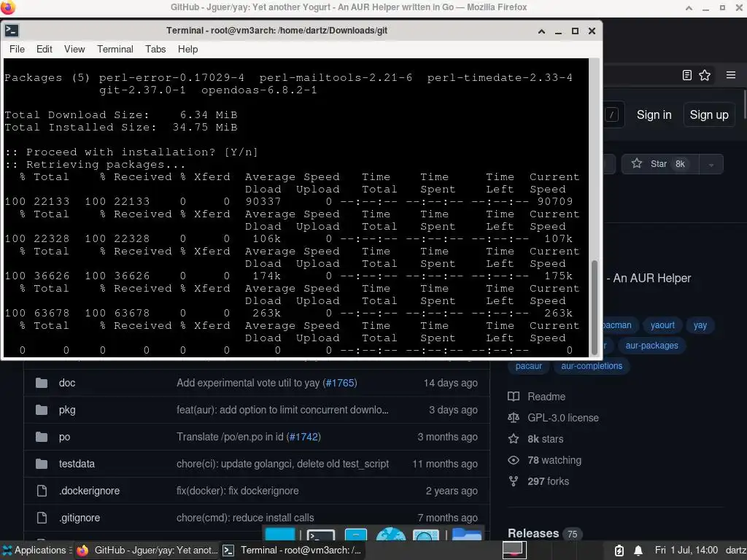Open the Terminal Edit menu

click(44, 49)
